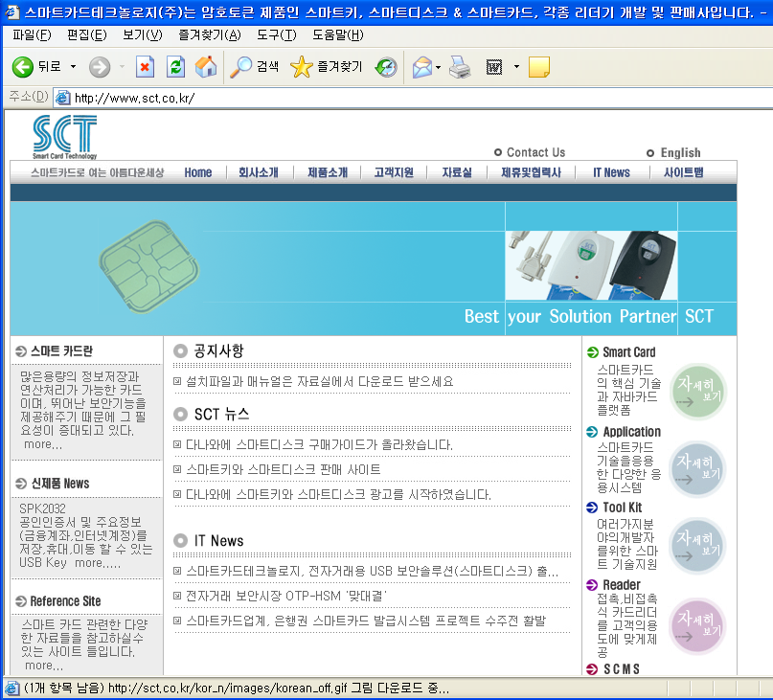Print the page with printer icon
This screenshot has height=700, width=773.
click(460, 67)
